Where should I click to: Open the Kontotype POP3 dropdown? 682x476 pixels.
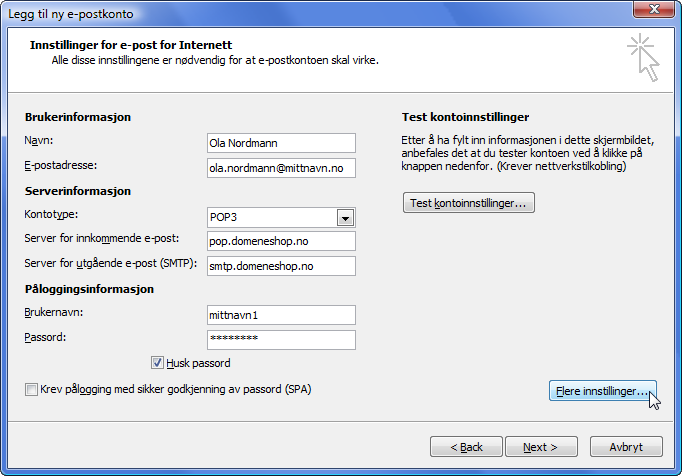point(345,217)
